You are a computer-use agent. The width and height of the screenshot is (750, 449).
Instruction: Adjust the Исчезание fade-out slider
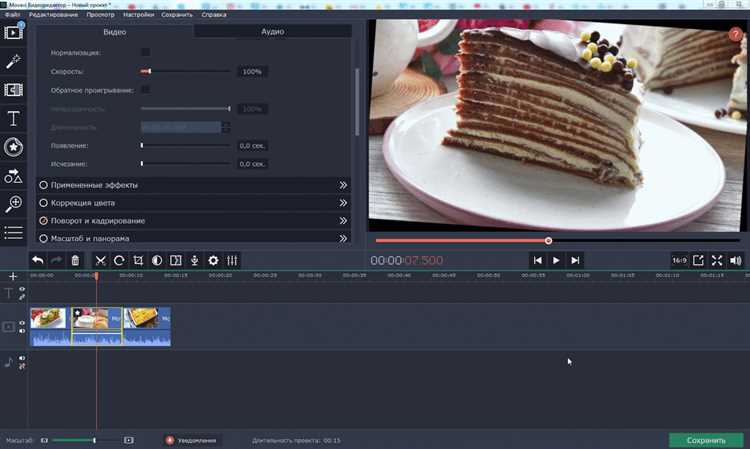185,164
